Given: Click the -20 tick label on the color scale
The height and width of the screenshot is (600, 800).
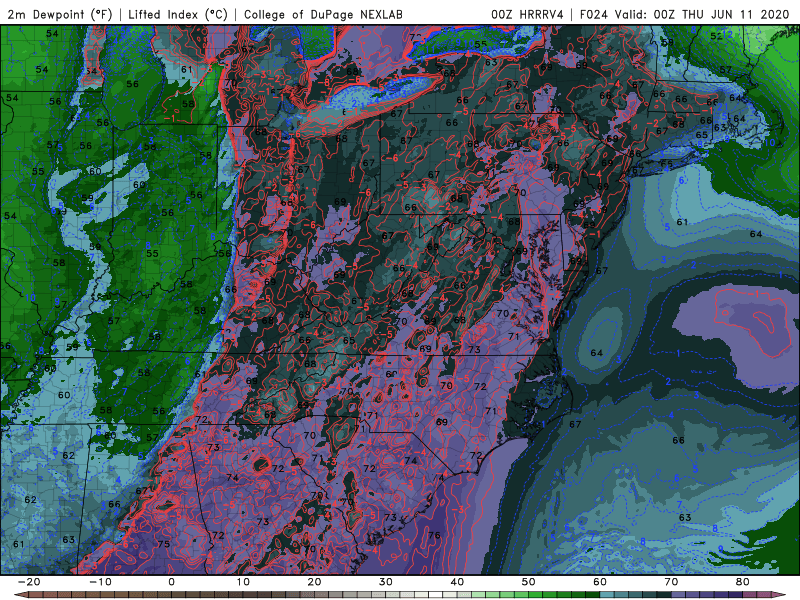Looking at the screenshot, I should (29, 582).
